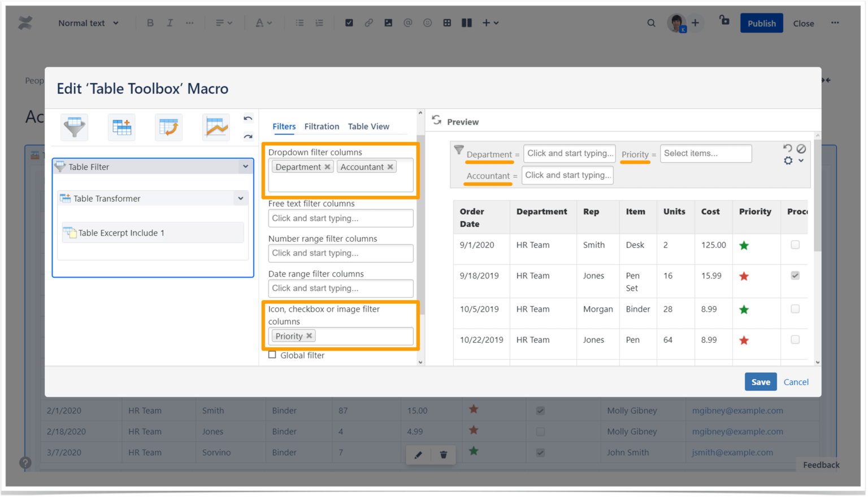This screenshot has height=497, width=868.
Task: Select the Table Filter macro icon
Action: [x=73, y=127]
